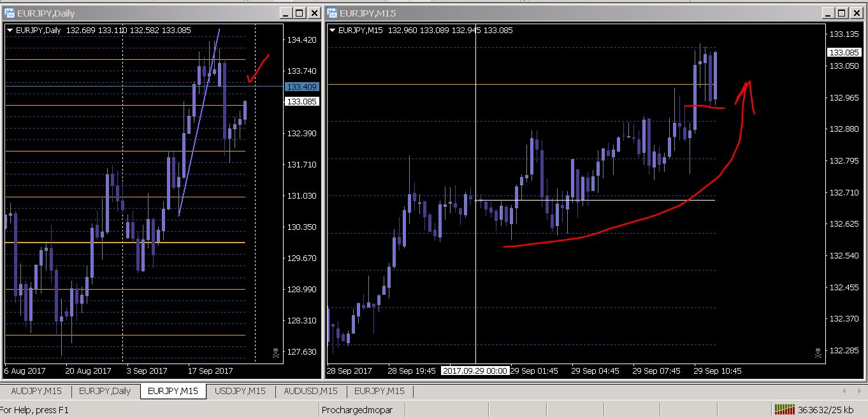Click the 134.420 price on Daily scale
The width and height of the screenshot is (868, 417).
302,39
